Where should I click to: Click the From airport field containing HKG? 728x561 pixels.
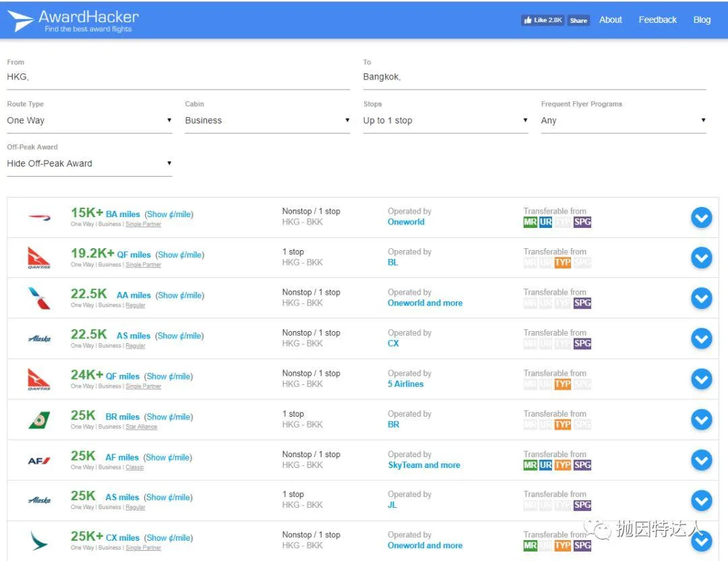[x=178, y=77]
